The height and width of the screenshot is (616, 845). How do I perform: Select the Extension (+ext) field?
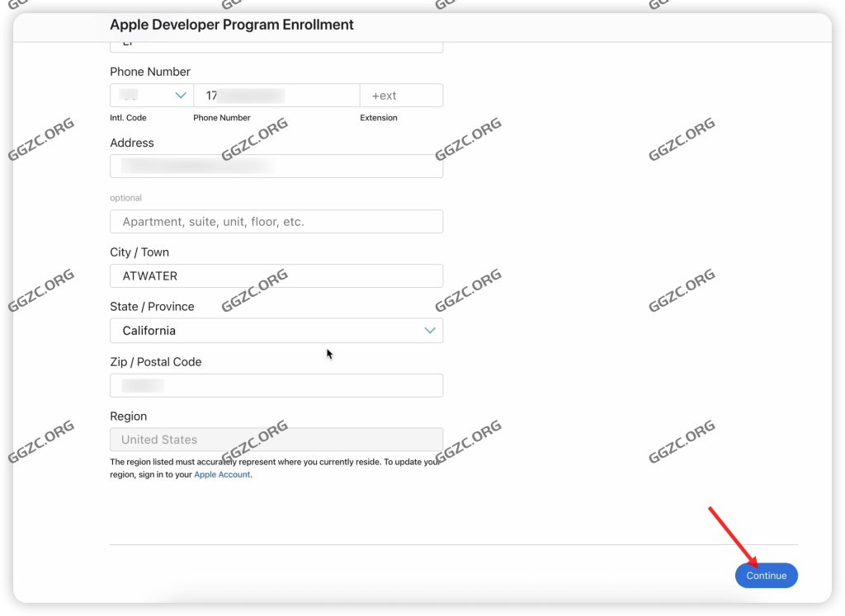pos(402,95)
